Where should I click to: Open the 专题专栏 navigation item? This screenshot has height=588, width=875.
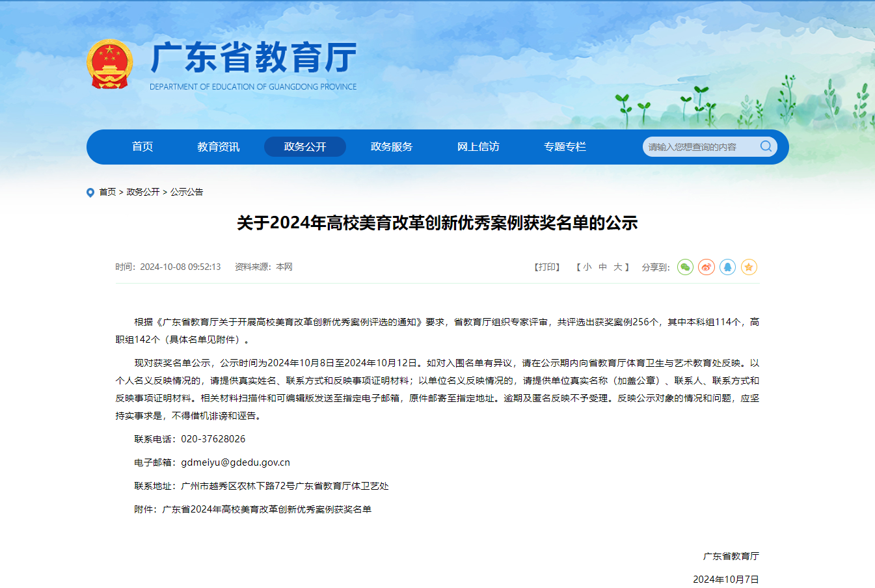click(565, 147)
